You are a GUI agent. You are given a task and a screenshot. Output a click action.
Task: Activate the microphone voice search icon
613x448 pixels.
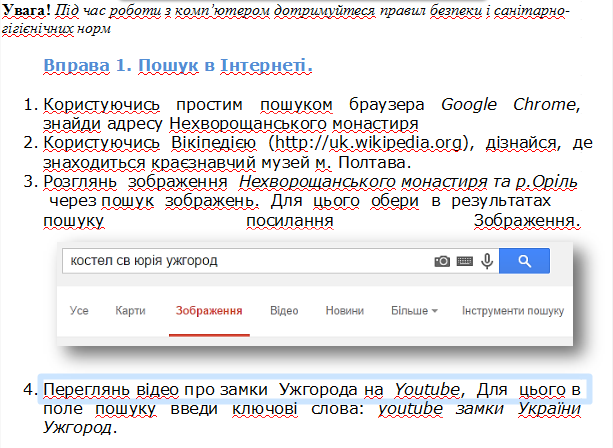pos(487,261)
